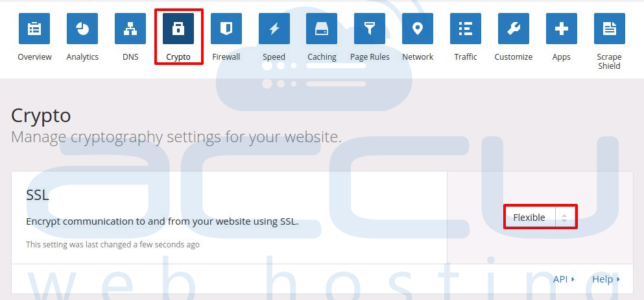Click the Analytics tab label
The height and width of the screenshot is (300, 644).
pos(82,57)
